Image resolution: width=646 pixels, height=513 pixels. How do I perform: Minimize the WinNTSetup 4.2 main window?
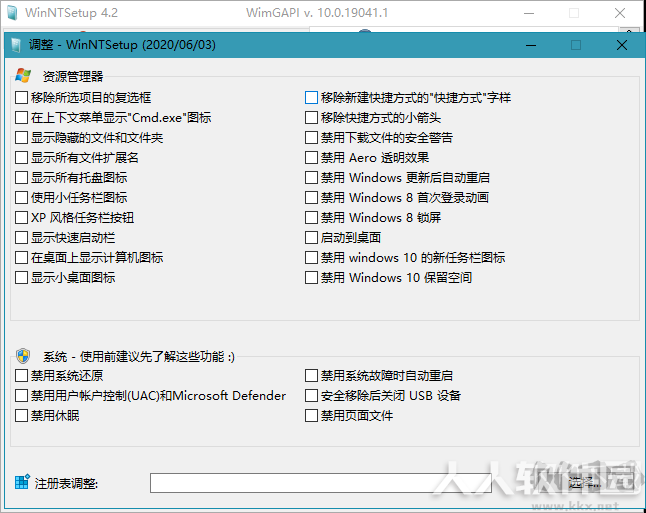(529, 13)
